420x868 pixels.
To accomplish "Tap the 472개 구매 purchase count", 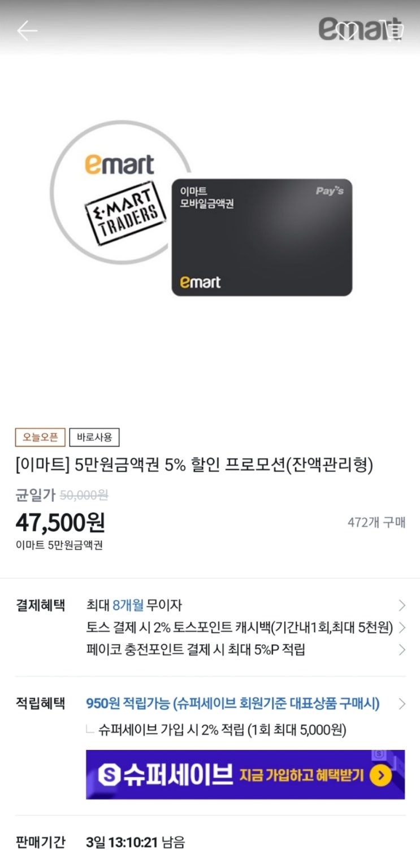I will (x=376, y=522).
